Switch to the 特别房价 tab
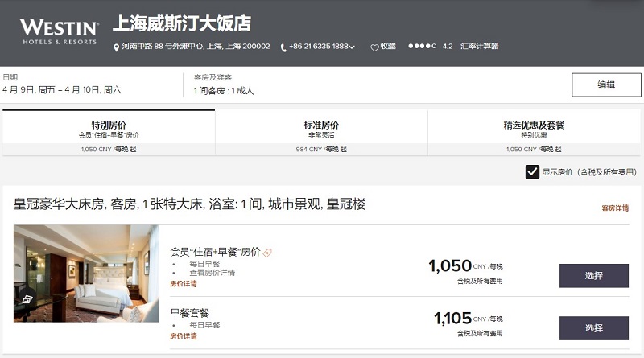The width and height of the screenshot is (644, 358). point(109,133)
